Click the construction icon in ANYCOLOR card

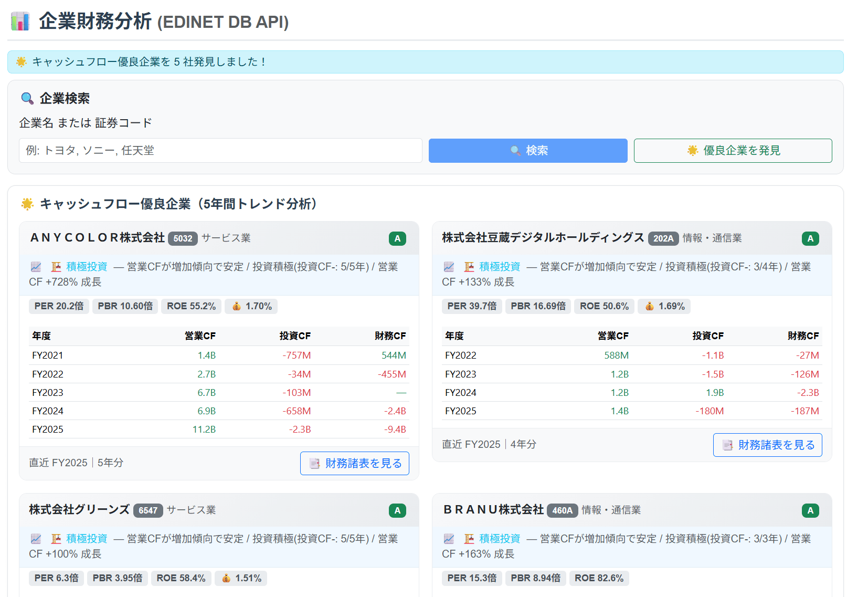(56, 267)
